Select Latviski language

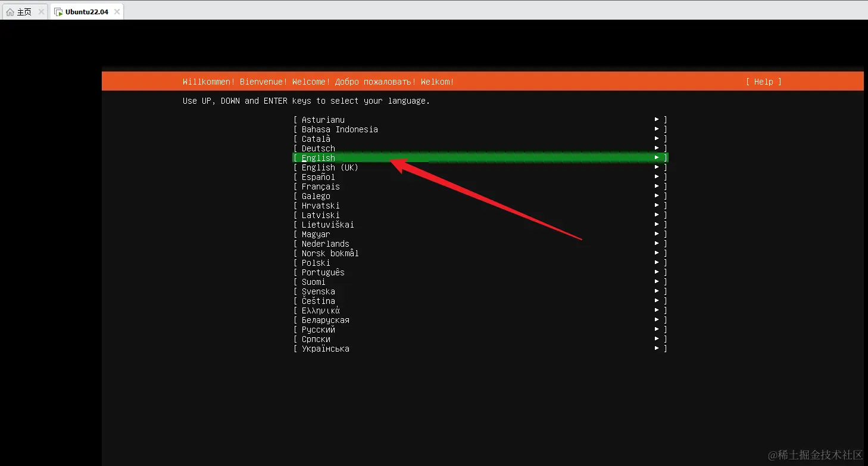[x=480, y=215]
